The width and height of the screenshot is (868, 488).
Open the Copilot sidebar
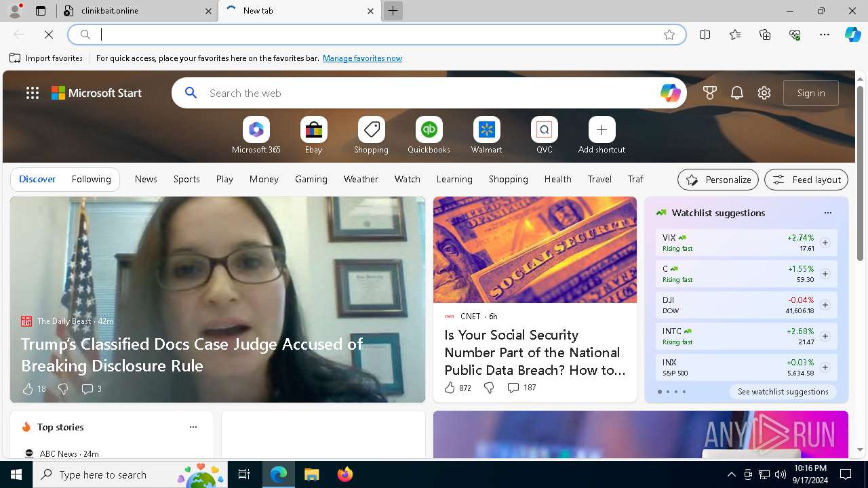click(x=852, y=35)
